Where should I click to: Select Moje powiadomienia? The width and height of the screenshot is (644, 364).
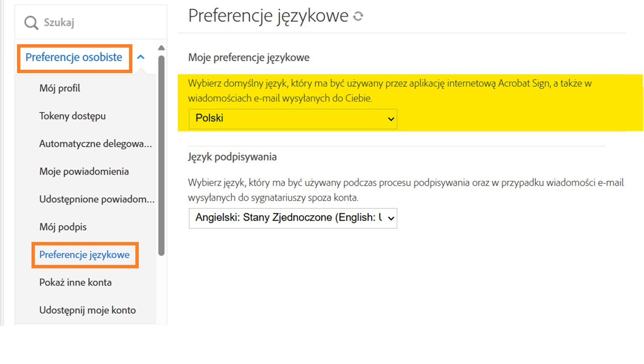pos(84,171)
